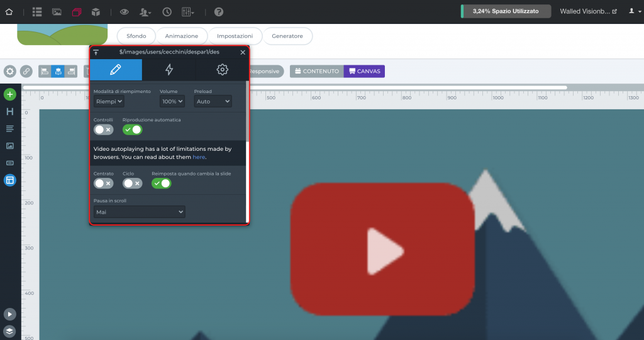
Task: Add a button layer from sidebar
Action: (10, 163)
